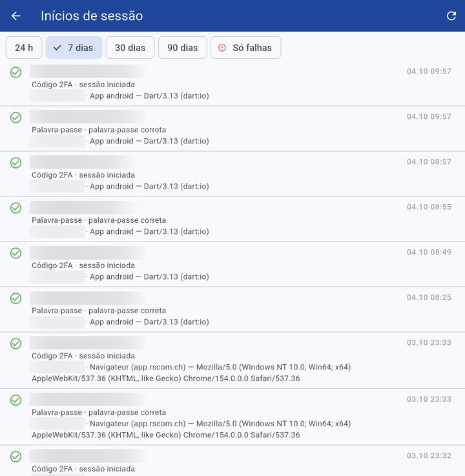Click Navigateur user agent of 03.10 23:33 2FA entry

191,373
